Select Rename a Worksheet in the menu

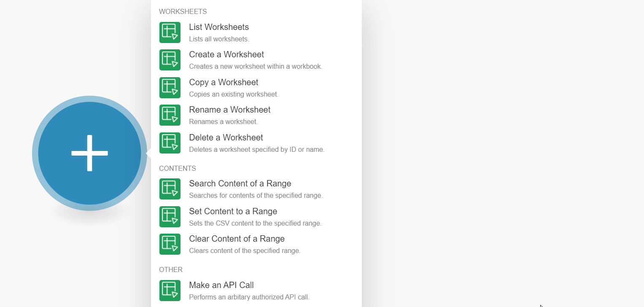point(230,110)
